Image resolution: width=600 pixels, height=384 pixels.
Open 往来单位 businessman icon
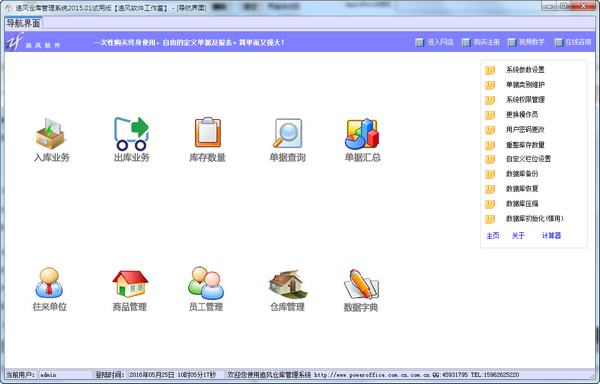pyautogui.click(x=49, y=283)
